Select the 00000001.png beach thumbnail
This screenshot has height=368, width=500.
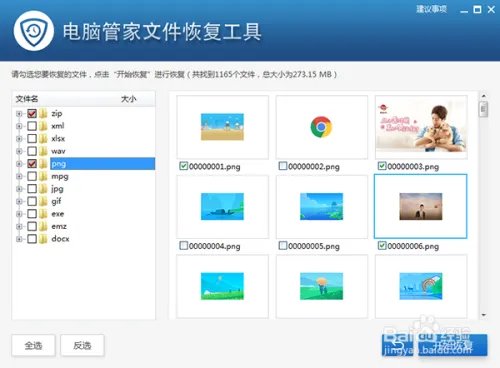point(222,127)
